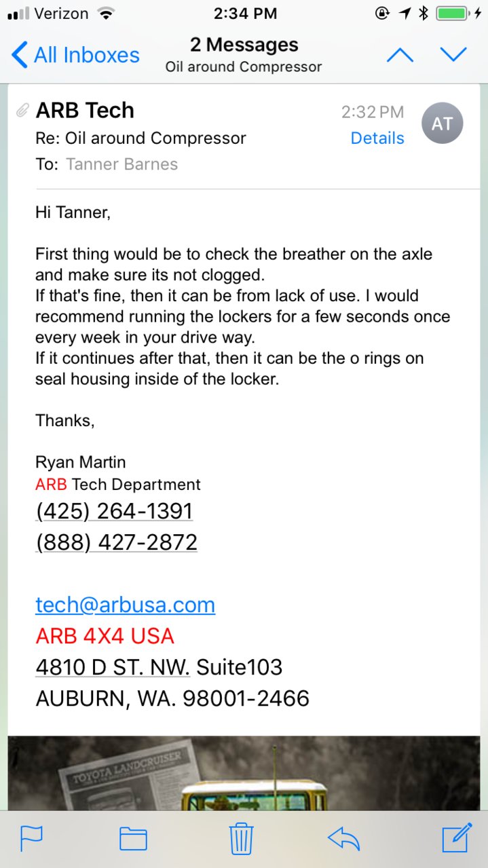Open the 4810 D ST. NW. address link
The height and width of the screenshot is (868, 488).
[x=113, y=667]
